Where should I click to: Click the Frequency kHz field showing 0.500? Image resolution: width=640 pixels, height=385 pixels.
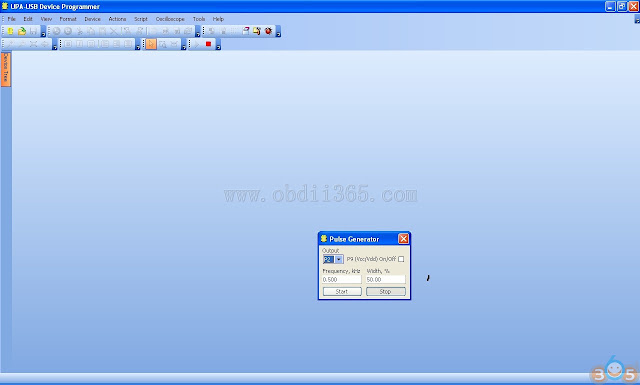pyautogui.click(x=342, y=279)
